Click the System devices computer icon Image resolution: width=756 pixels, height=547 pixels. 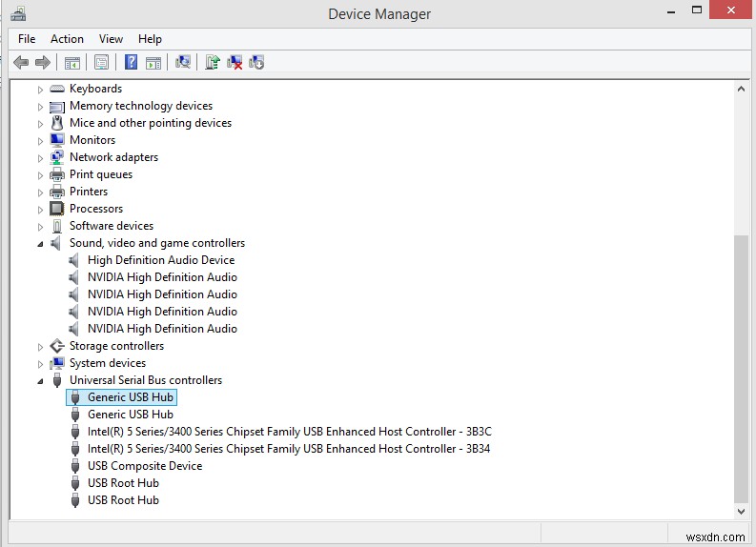coord(57,363)
